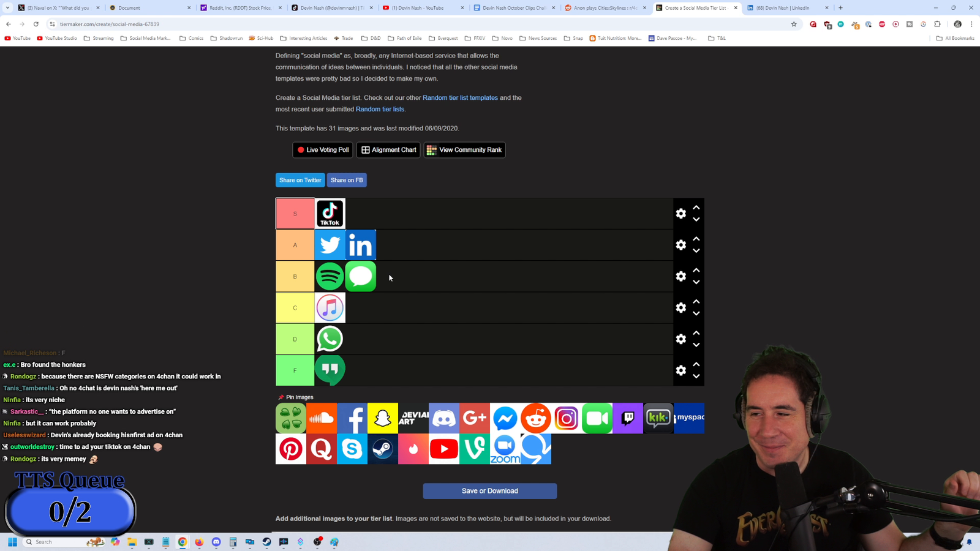Image resolution: width=980 pixels, height=551 pixels.
Task: Pick the purple Twitch icon
Action: coord(628,418)
